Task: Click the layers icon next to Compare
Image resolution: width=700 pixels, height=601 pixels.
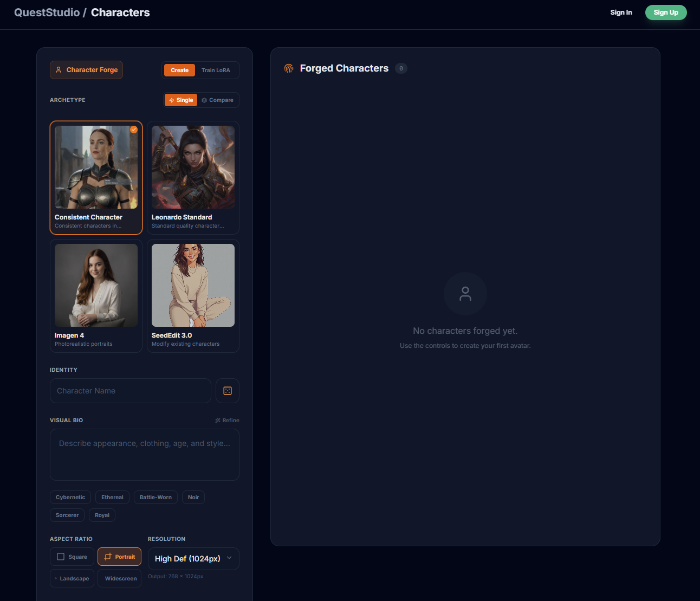Action: [x=203, y=100]
